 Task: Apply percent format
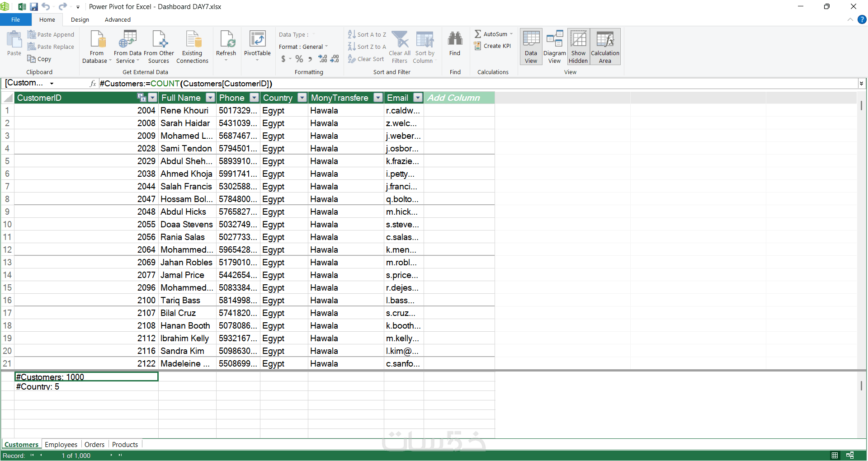[x=299, y=59]
